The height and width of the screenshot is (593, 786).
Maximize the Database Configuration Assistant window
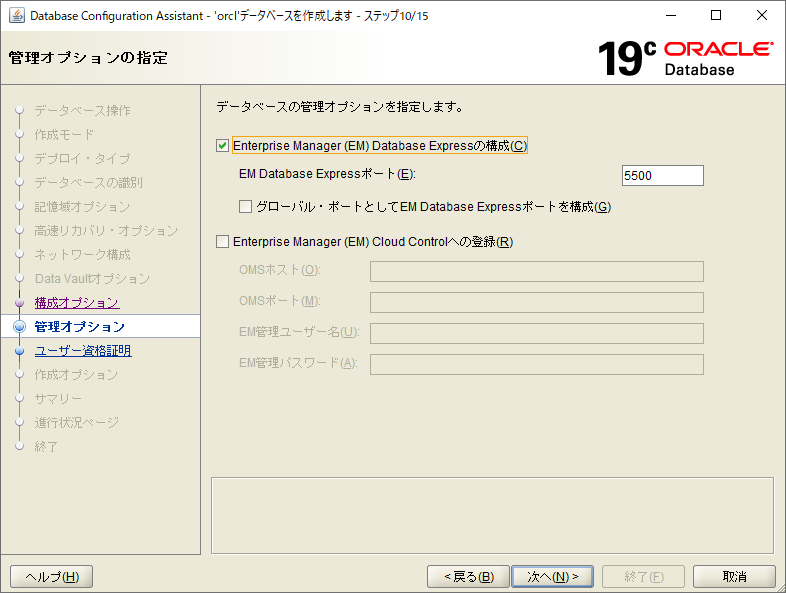(x=716, y=16)
